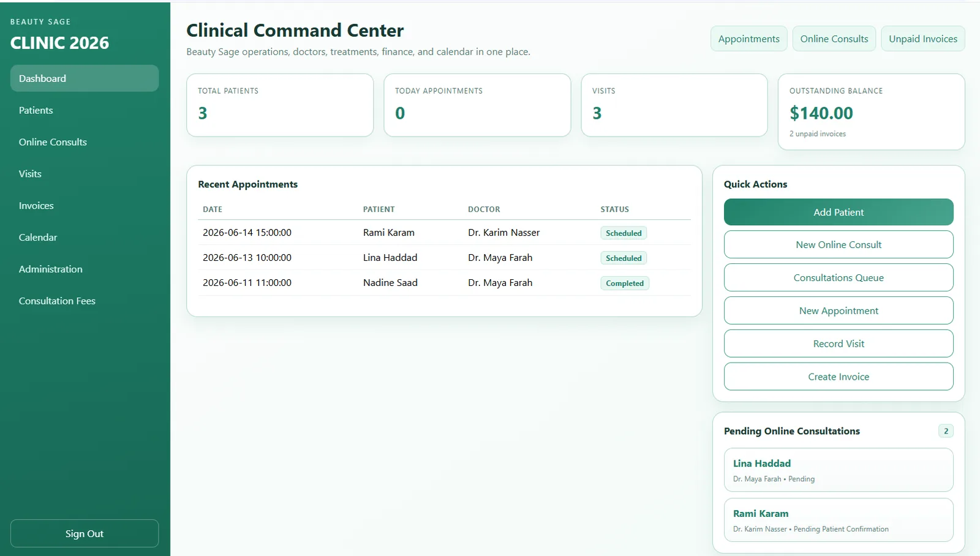Click the $140.00 outstanding balance
Screen dimensions: 980x556
click(x=821, y=113)
